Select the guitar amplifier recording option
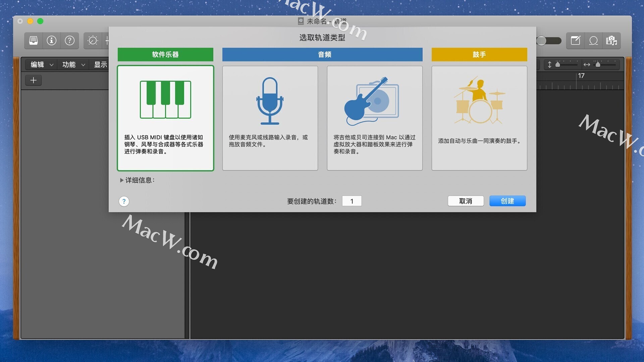This screenshot has height=362, width=644. click(375, 118)
